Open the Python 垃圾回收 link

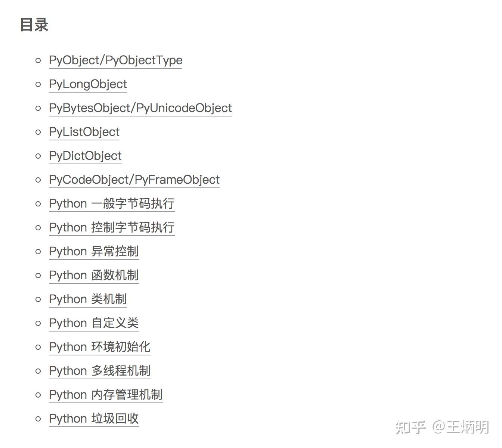pos(94,419)
